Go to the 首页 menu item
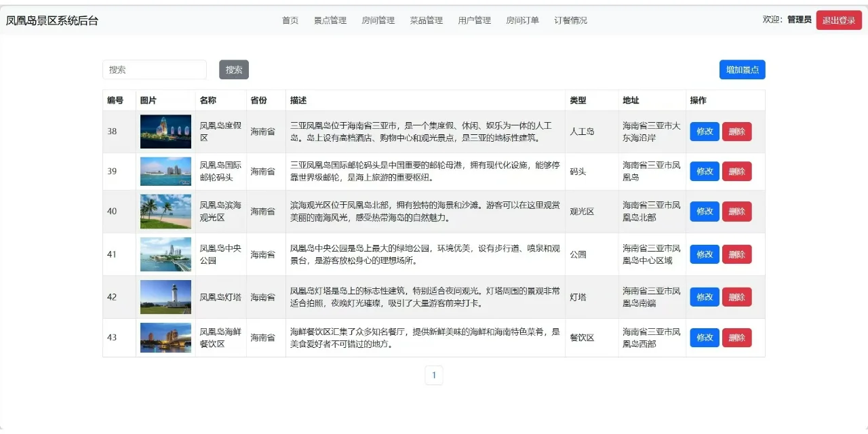The height and width of the screenshot is (434, 868). (x=290, y=20)
